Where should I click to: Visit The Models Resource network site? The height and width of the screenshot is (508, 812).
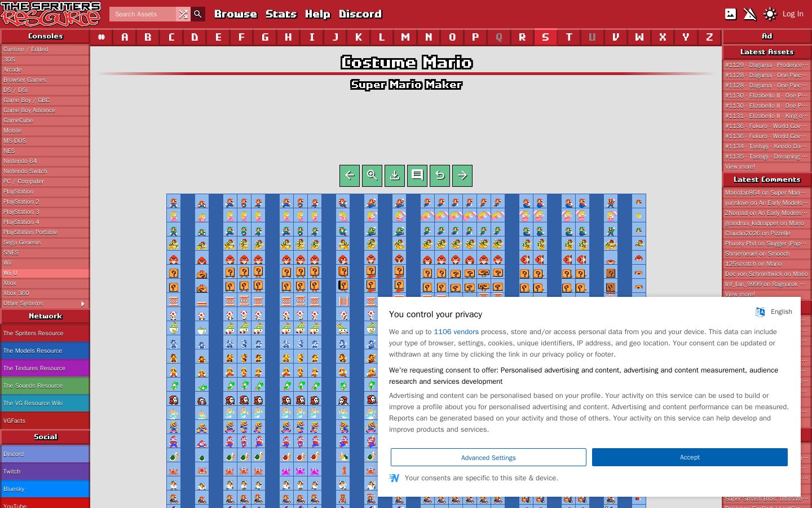tap(45, 351)
